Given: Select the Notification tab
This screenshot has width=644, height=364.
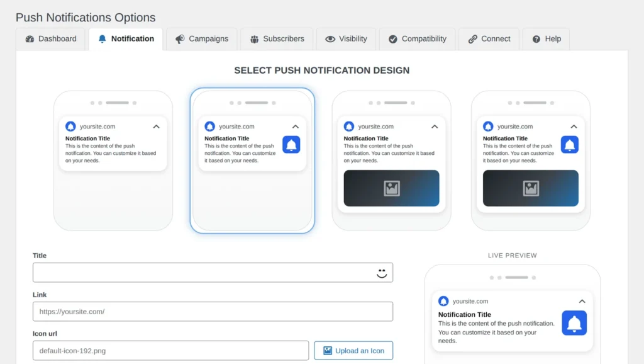Looking at the screenshot, I should 126,38.
